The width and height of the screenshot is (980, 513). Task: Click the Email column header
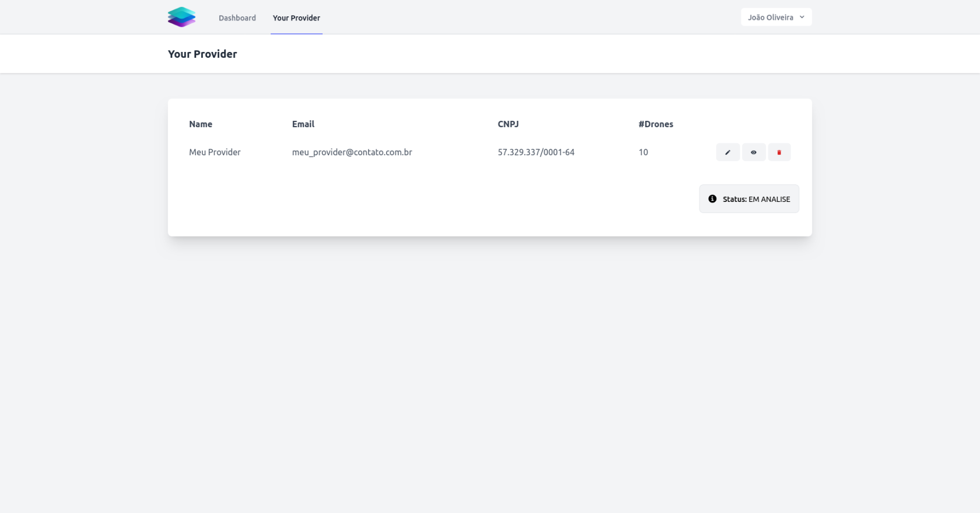point(303,124)
